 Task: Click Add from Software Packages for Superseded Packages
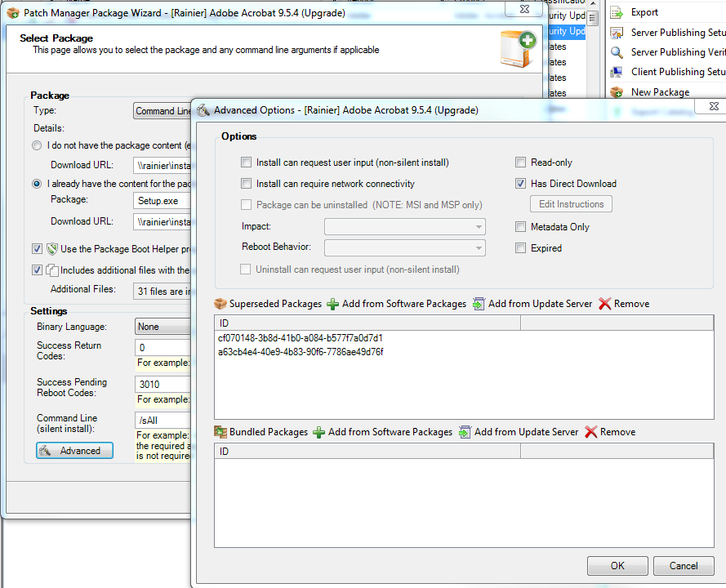[x=396, y=304]
